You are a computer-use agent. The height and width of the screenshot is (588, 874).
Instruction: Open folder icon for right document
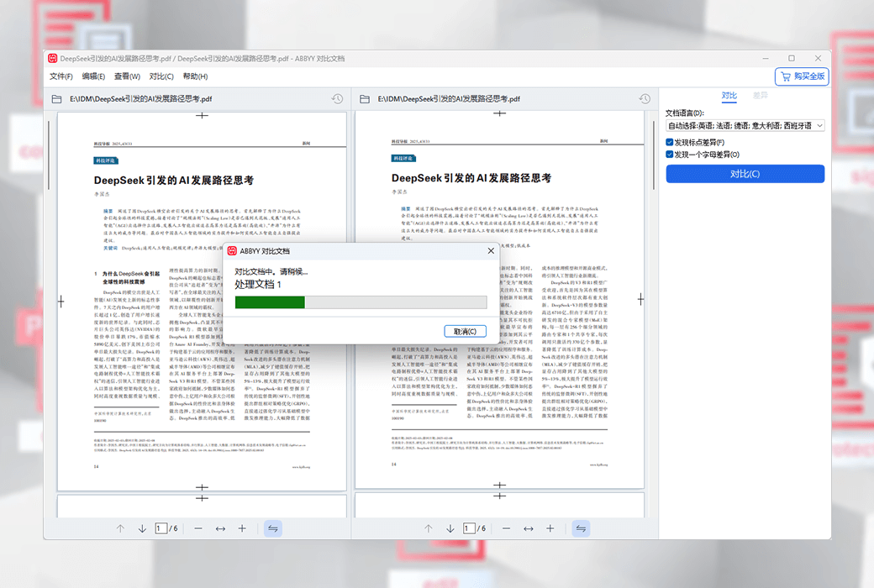365,99
